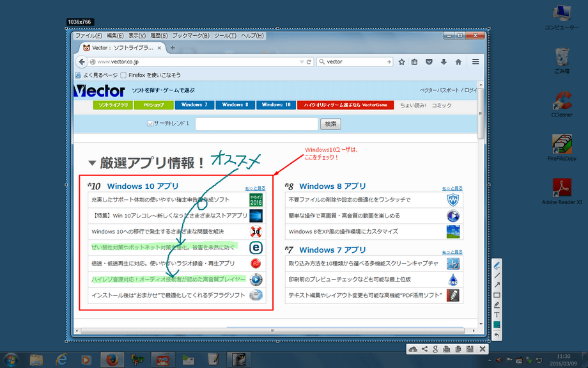Viewport: 588px width, 368px height.
Task: Click the Firefox address bar
Action: pos(197,61)
